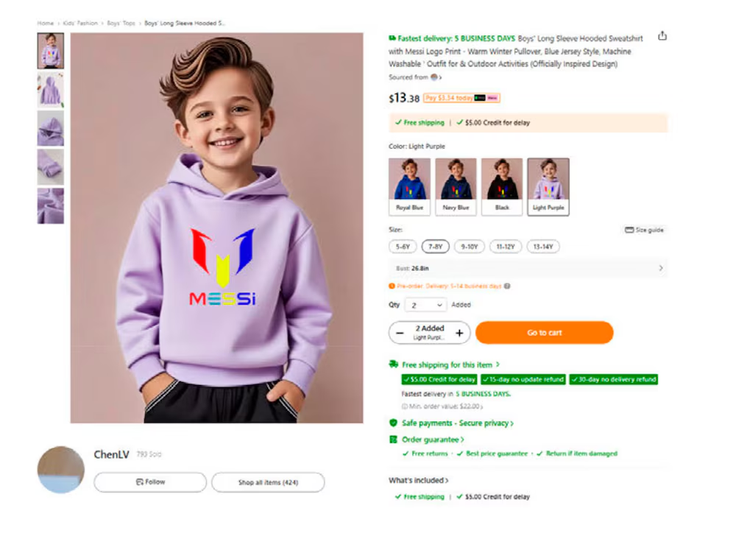Click the order guarantee icon
The height and width of the screenshot is (539, 730).
(393, 439)
